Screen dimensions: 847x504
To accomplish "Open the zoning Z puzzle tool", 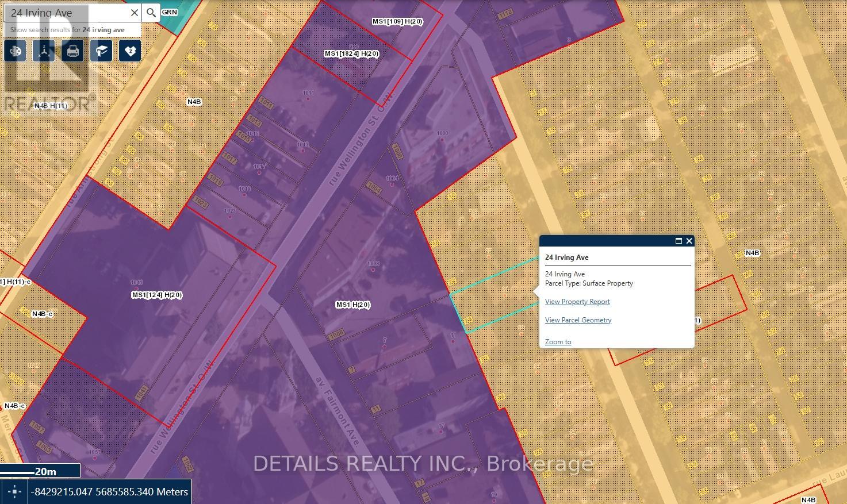I will [130, 51].
